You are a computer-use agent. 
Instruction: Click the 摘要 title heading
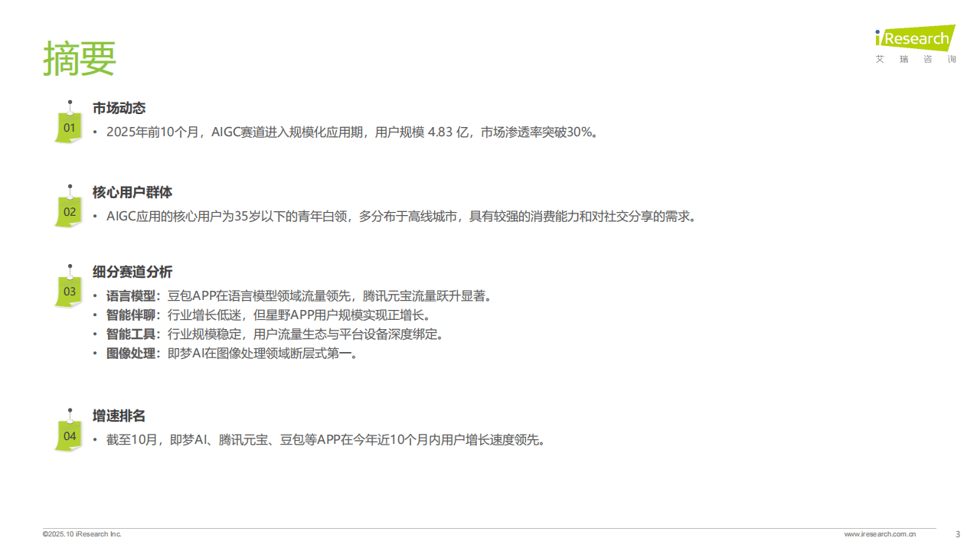pos(80,57)
